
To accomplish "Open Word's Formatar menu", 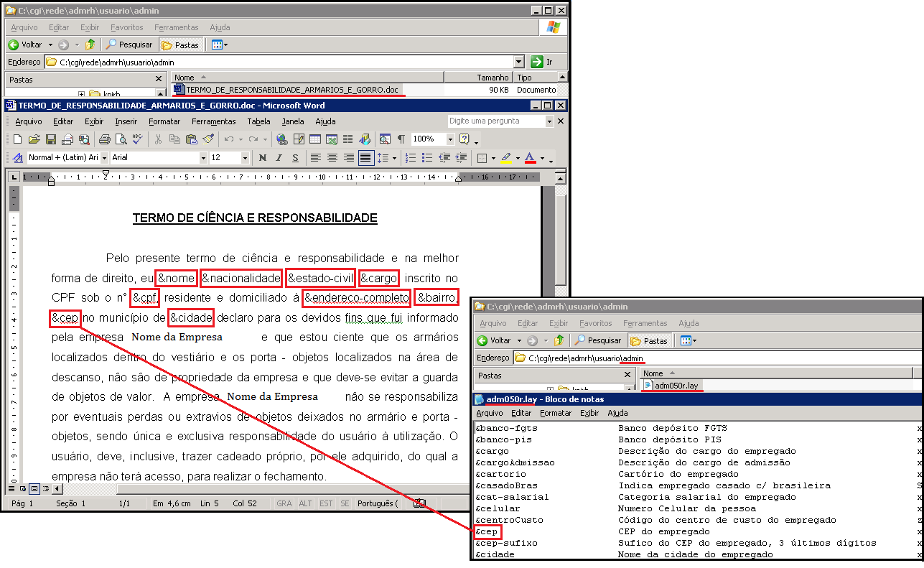I will (164, 121).
